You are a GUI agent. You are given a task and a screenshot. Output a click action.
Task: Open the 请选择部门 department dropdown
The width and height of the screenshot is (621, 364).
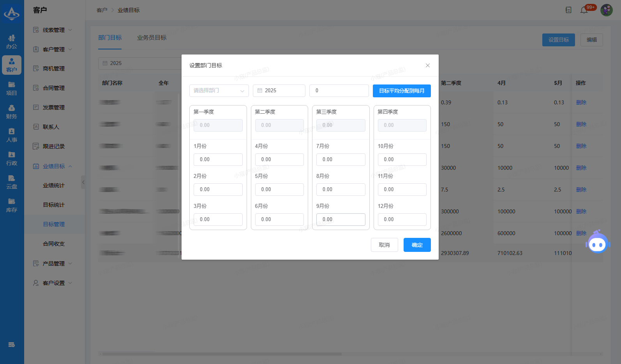[x=219, y=91]
